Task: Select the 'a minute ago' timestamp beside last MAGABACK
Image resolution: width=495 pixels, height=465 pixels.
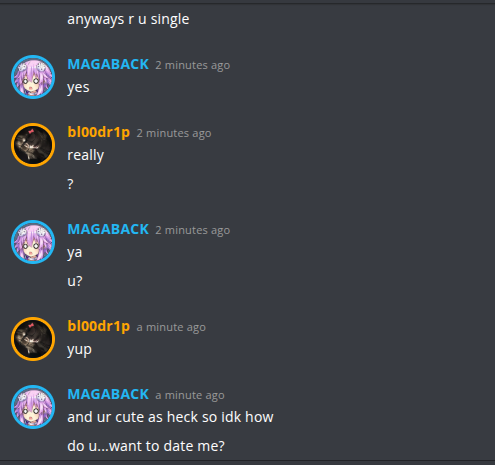Action: tap(190, 395)
